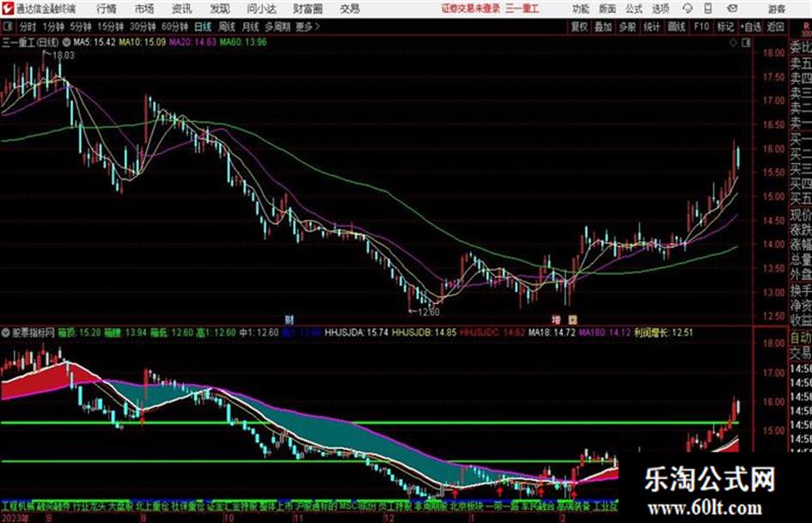This screenshot has width=812, height=523.
Task: Switch to 1分钟 period
Action: [52, 27]
